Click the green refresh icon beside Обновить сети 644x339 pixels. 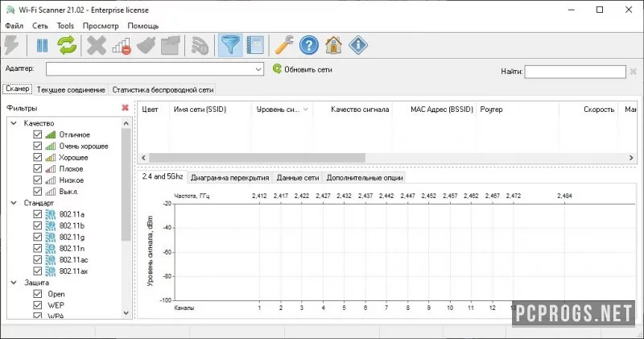pyautogui.click(x=277, y=68)
